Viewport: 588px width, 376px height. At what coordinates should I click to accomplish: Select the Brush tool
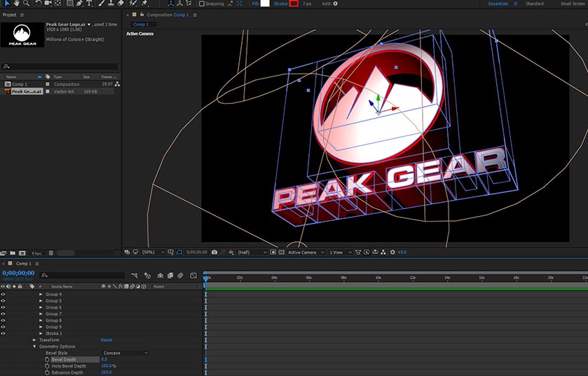coord(102,3)
